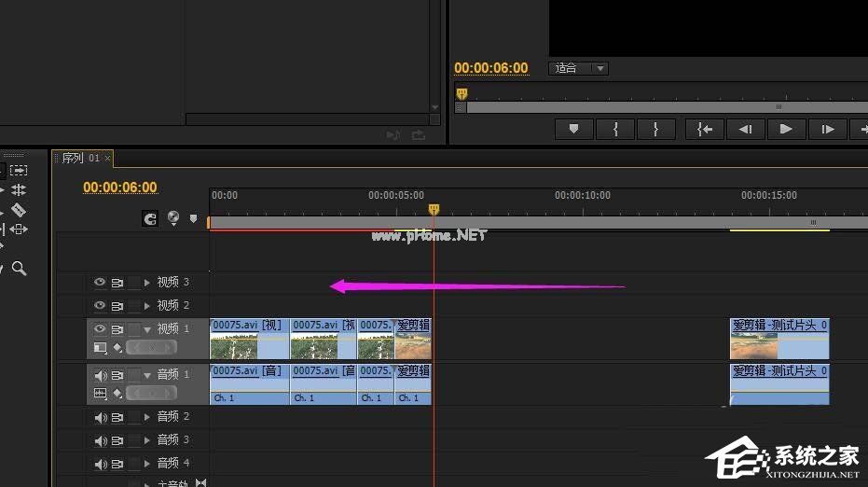Step back one frame

coord(745,130)
